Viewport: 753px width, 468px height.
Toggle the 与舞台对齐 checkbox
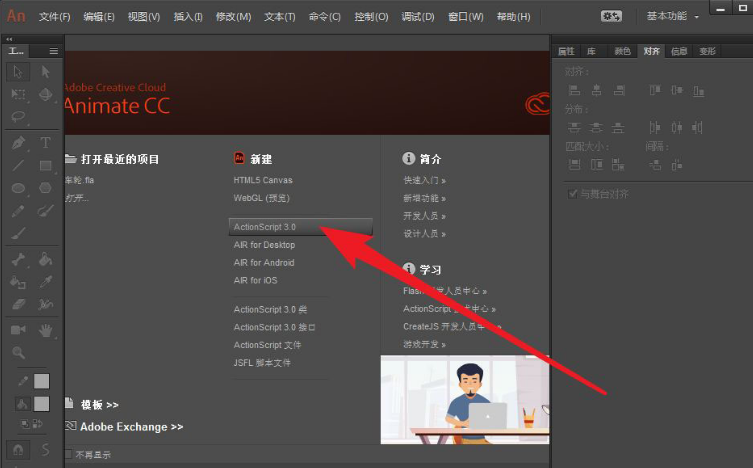pos(572,194)
